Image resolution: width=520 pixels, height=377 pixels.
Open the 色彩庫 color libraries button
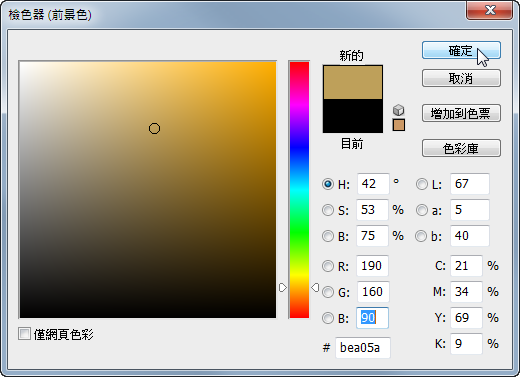[x=461, y=148]
